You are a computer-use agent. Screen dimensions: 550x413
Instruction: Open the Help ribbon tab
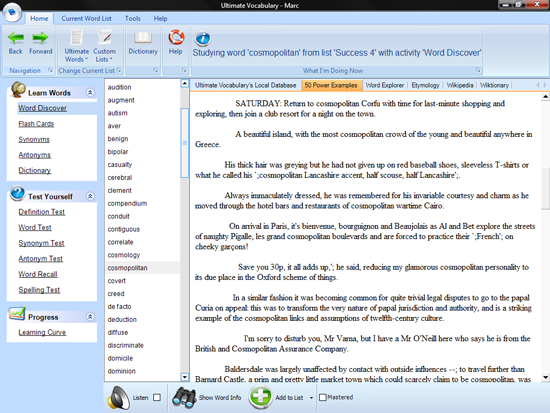pyautogui.click(x=160, y=19)
